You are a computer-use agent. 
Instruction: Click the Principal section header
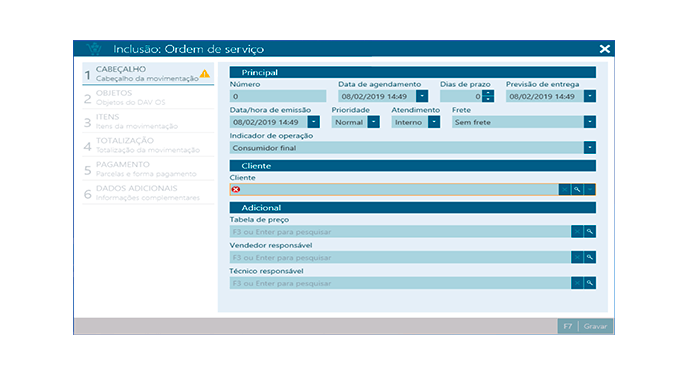coord(413,72)
